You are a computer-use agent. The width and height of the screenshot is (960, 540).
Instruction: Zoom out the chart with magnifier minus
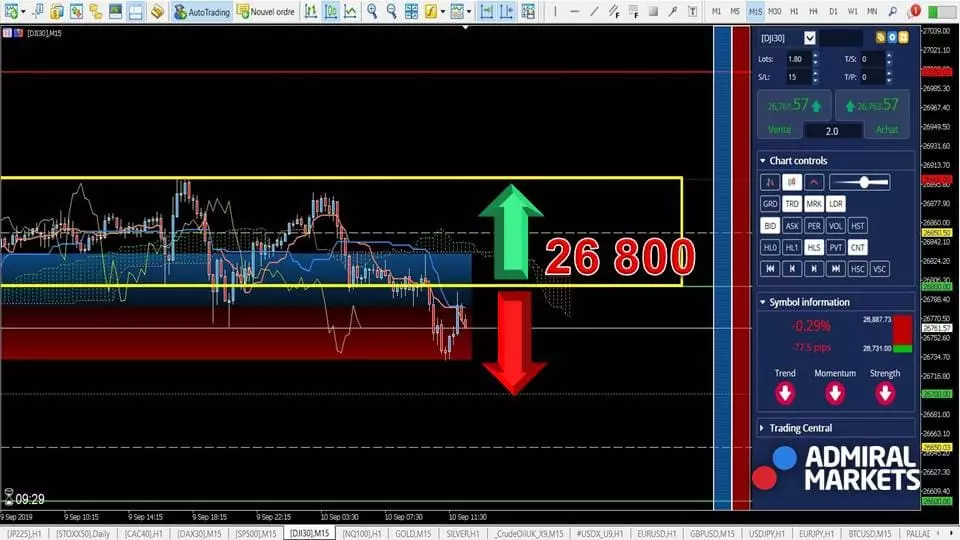[x=391, y=11]
